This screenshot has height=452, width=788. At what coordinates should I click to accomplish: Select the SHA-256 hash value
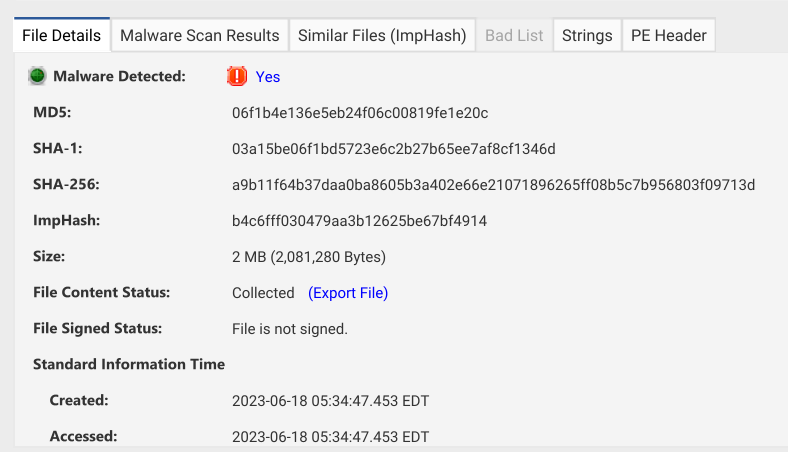[x=493, y=185]
